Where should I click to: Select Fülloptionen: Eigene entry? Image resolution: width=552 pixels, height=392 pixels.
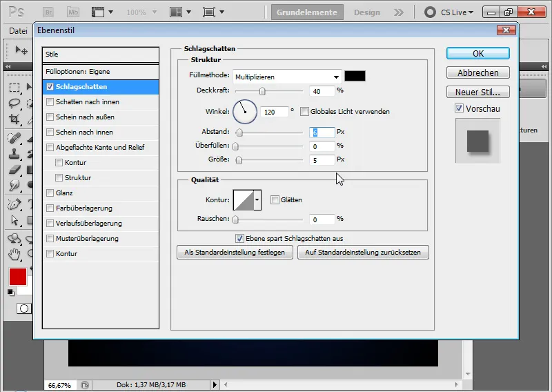pyautogui.click(x=100, y=72)
